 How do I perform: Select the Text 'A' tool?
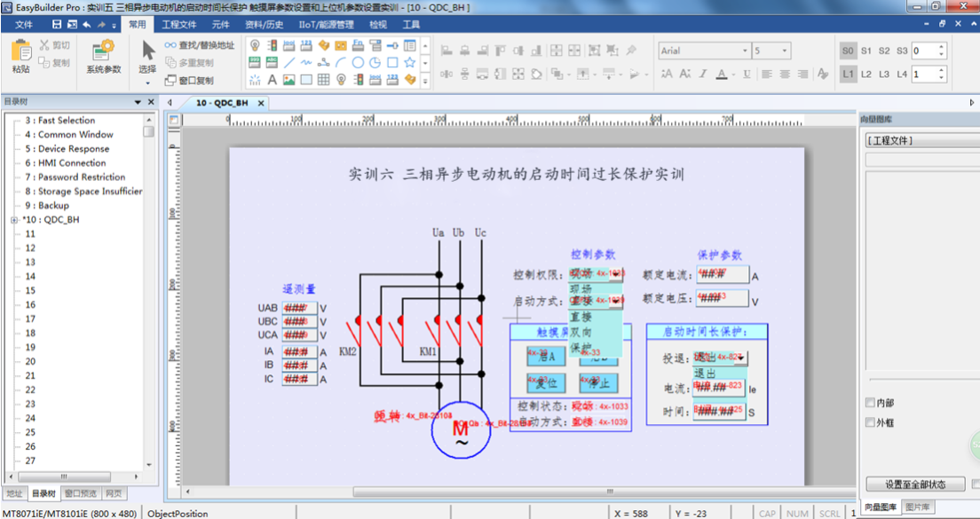(272, 79)
